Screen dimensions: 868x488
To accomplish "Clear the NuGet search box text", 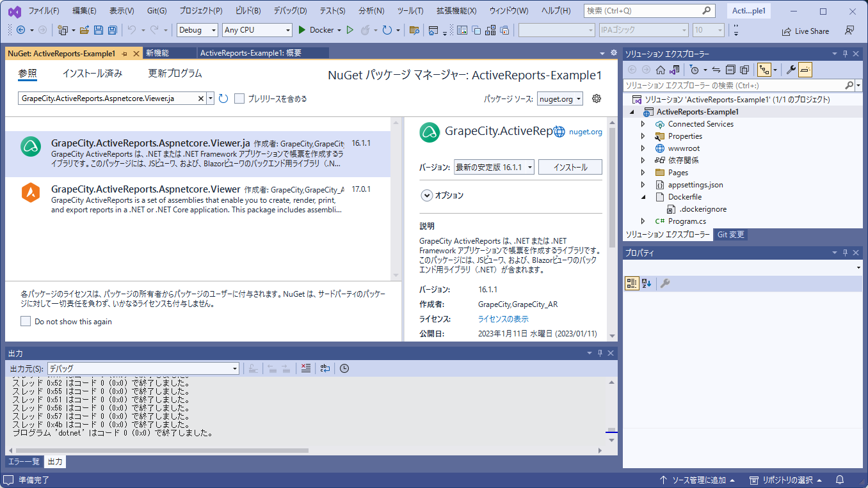I will 200,98.
